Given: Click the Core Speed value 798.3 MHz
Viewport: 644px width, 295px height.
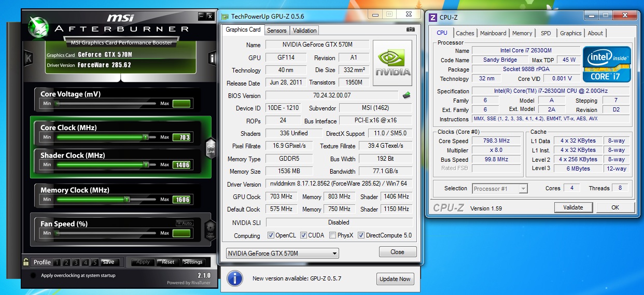Looking at the screenshot, I should [496, 141].
